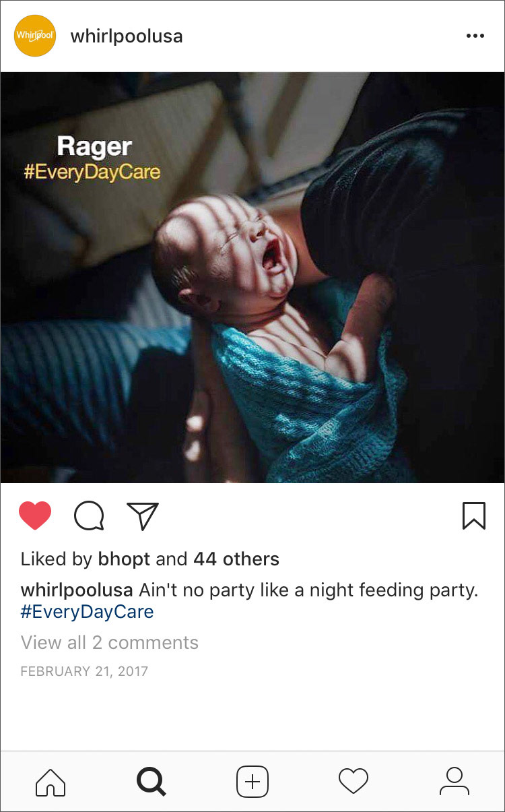Create a new post with plus icon
Viewport: 505px width, 812px height.
pos(252,782)
